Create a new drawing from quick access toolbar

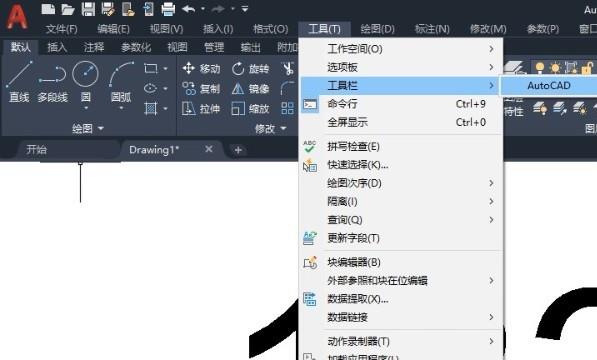click(x=48, y=9)
